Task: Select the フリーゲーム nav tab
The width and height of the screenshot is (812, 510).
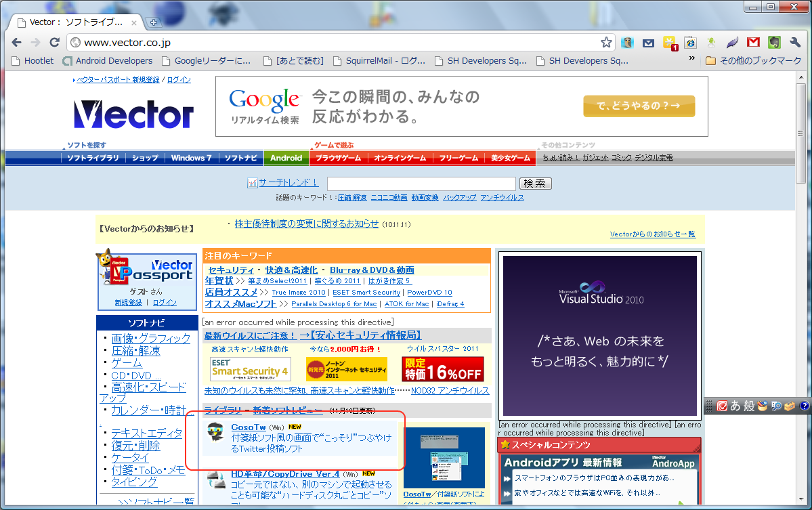Action: (458, 158)
